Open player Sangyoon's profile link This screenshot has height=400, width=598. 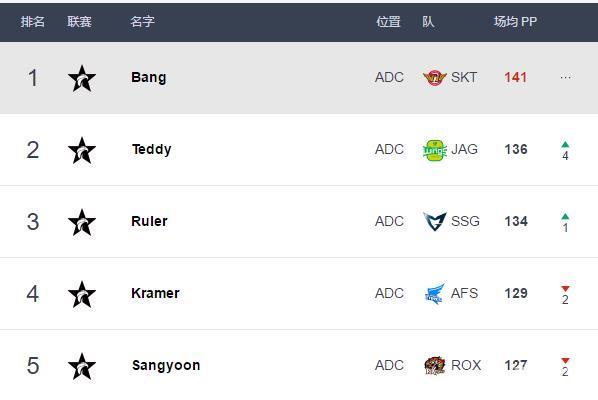166,365
